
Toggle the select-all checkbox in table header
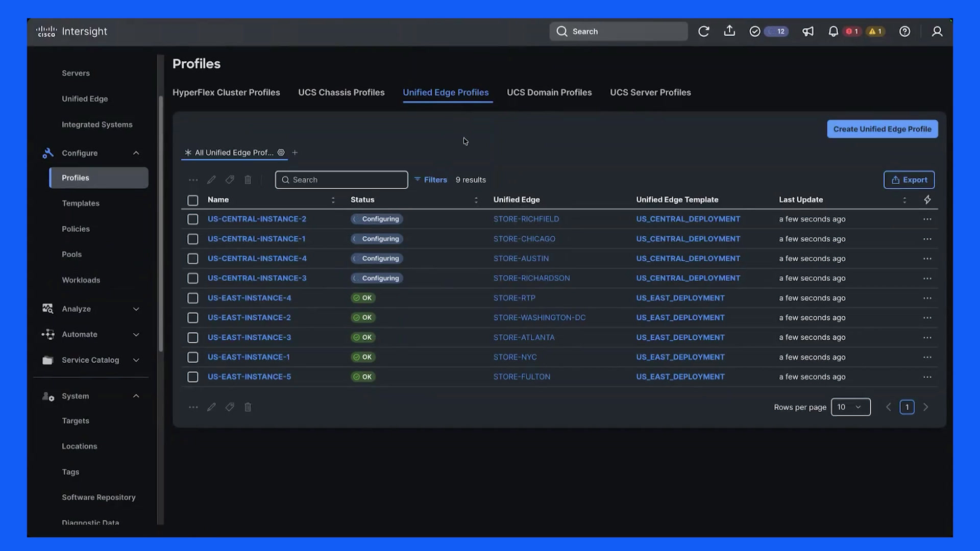(192, 201)
